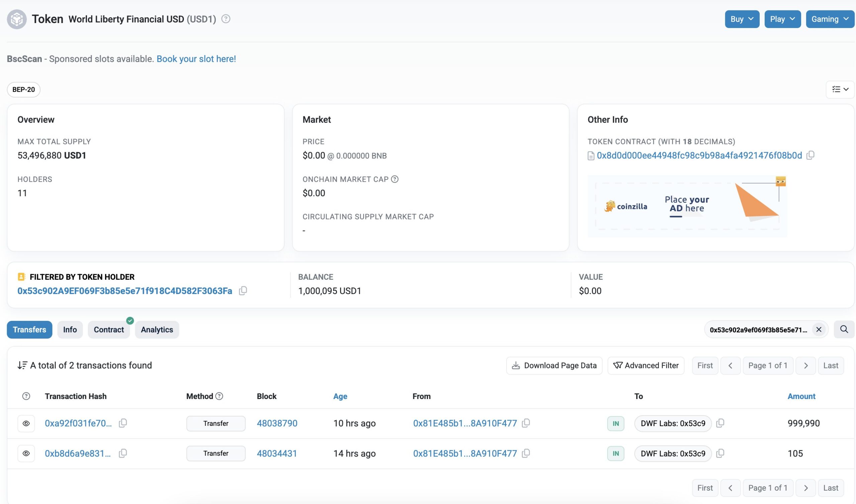The width and height of the screenshot is (856, 504).
Task: Go to previous page in bottom pagination
Action: point(730,488)
